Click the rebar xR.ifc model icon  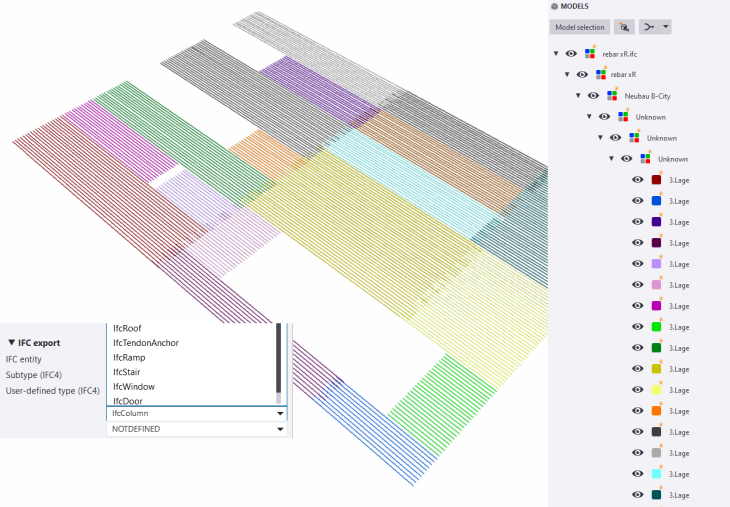coord(591,54)
